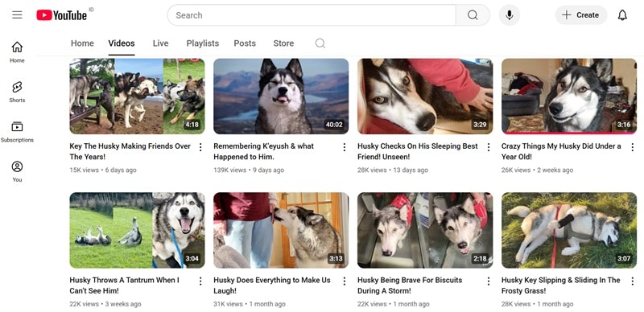This screenshot has width=644, height=312.
Task: Open the Posts tab
Action: [x=245, y=43]
